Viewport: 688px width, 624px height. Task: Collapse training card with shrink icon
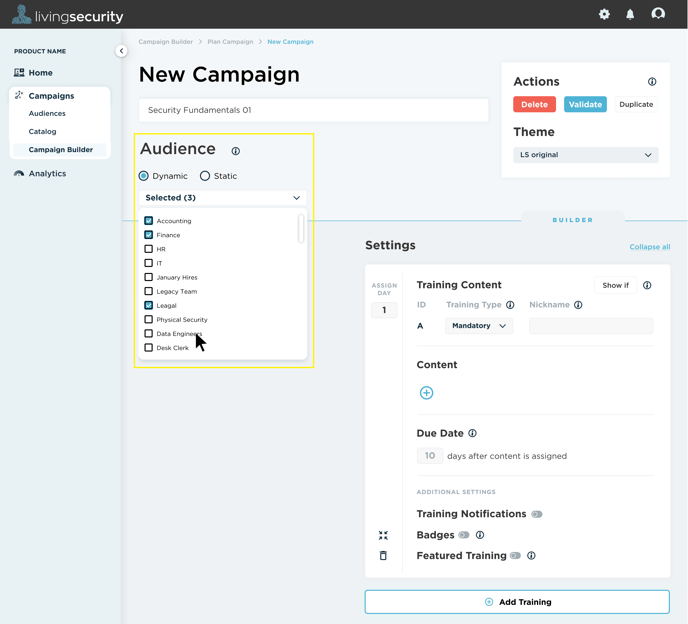[x=383, y=535]
